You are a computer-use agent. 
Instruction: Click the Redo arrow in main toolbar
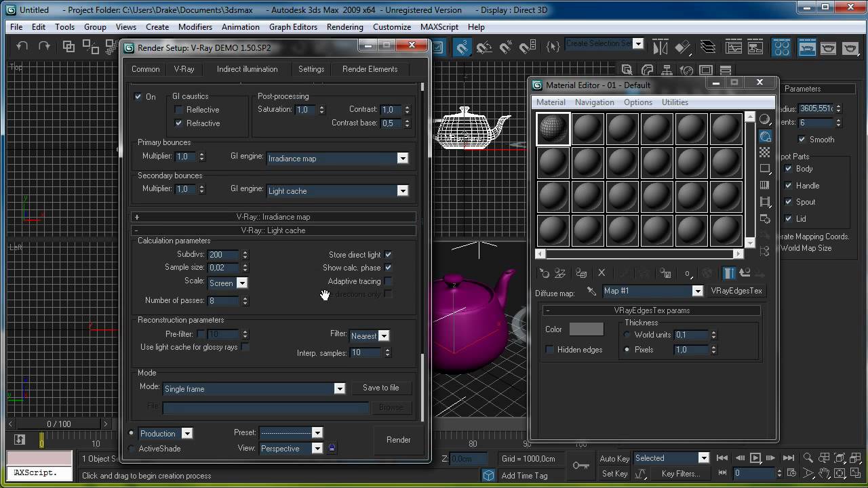[x=44, y=46]
